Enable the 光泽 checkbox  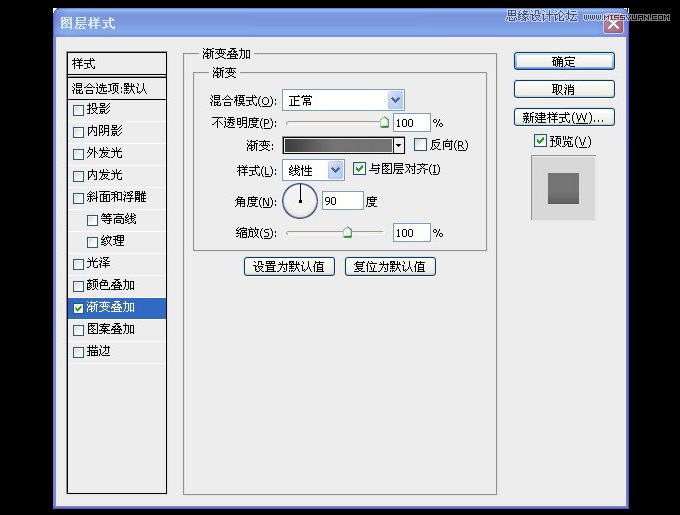pos(78,264)
